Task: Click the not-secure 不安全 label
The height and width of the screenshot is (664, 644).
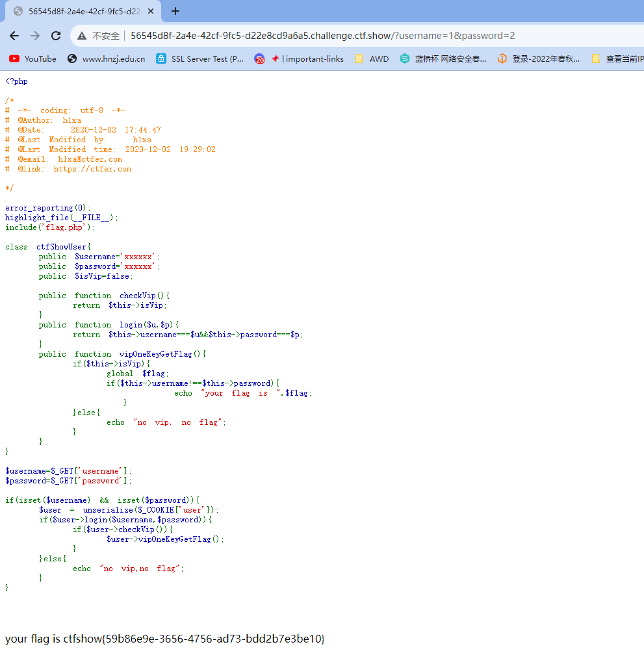Action: tap(105, 36)
